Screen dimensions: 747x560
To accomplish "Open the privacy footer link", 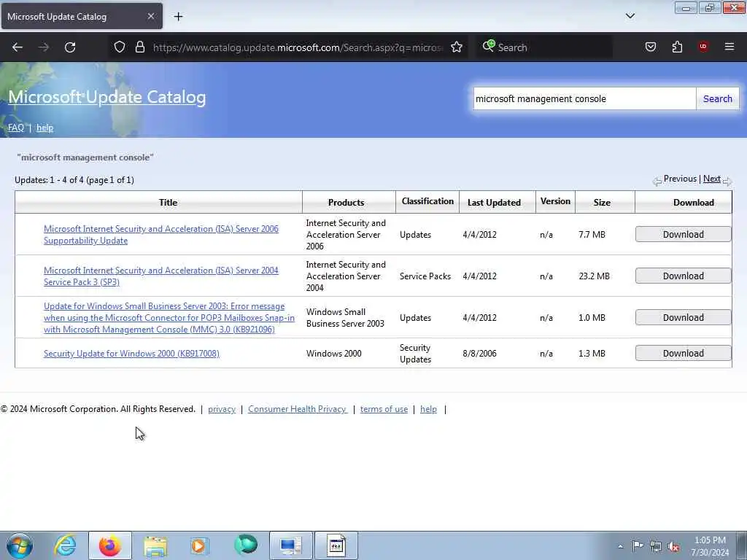I will [x=222, y=409].
